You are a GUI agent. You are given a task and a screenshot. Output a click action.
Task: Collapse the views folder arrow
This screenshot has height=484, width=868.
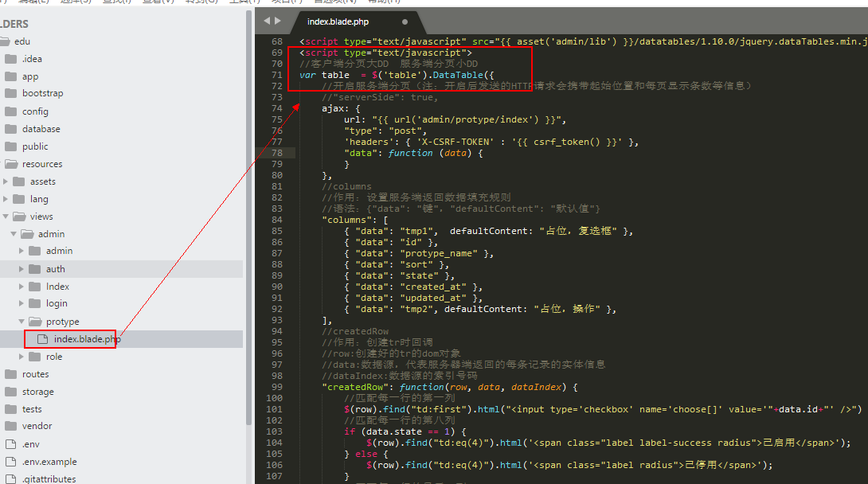coord(6,217)
